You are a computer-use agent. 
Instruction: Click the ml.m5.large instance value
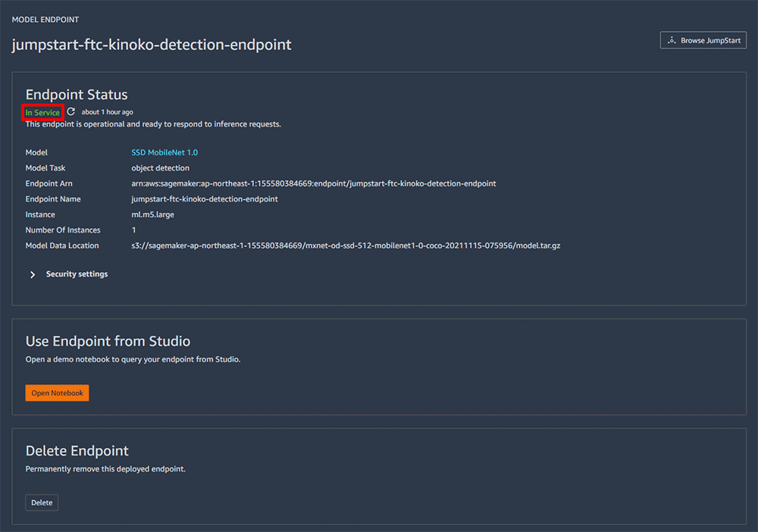tap(152, 214)
